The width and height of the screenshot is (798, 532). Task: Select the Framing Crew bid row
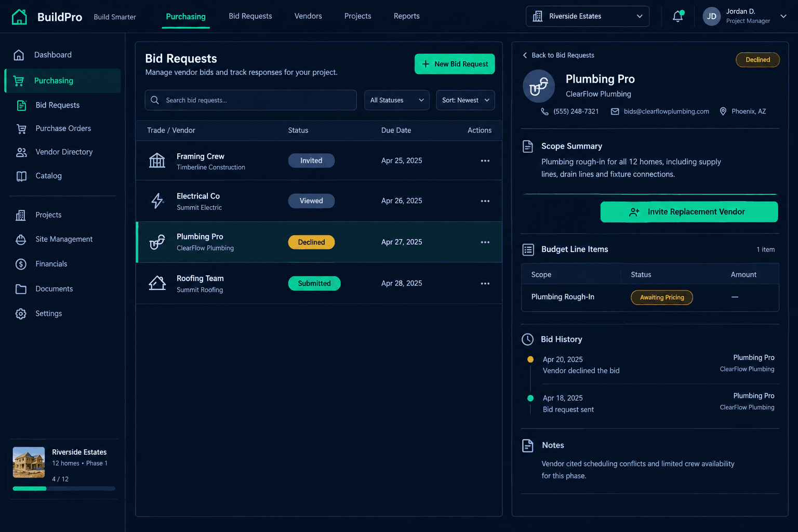pyautogui.click(x=319, y=161)
